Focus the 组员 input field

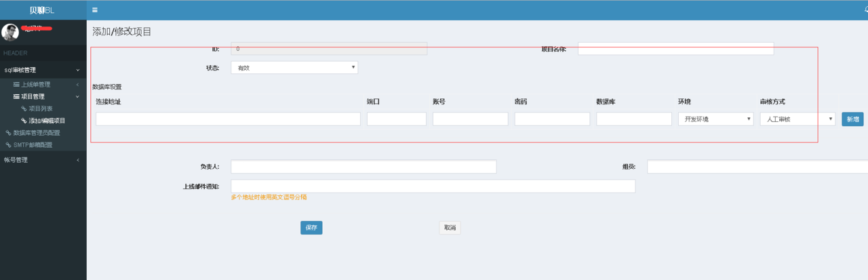(757, 167)
